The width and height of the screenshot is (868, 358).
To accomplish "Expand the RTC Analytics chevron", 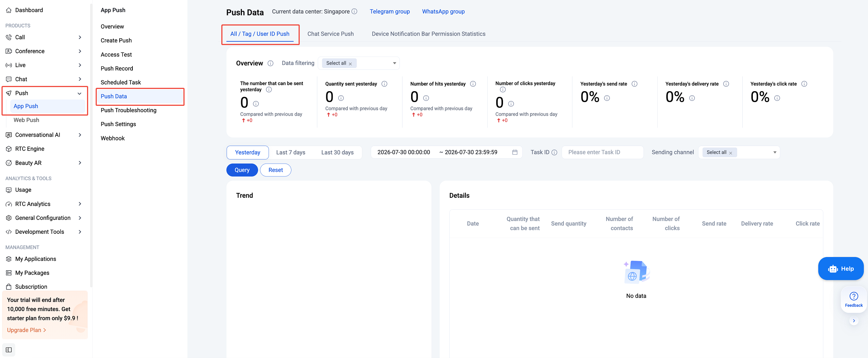I will tap(80, 204).
